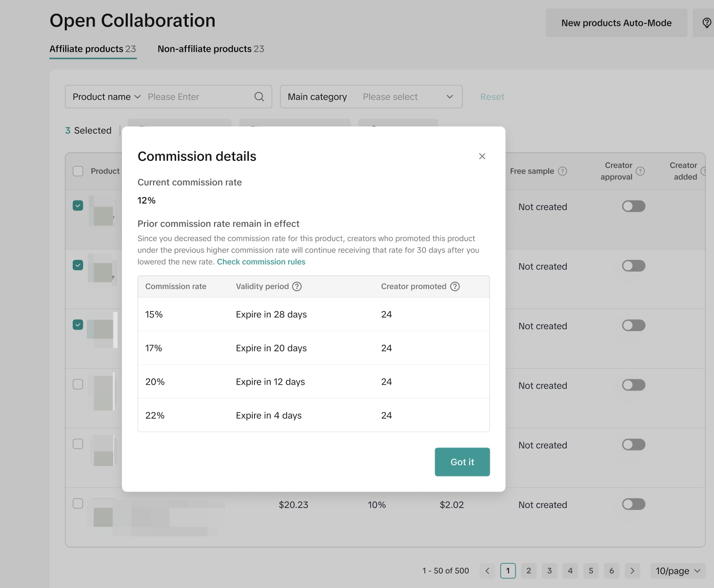The width and height of the screenshot is (714, 588).
Task: Uncheck the first selected product checkbox
Action: coord(78,206)
